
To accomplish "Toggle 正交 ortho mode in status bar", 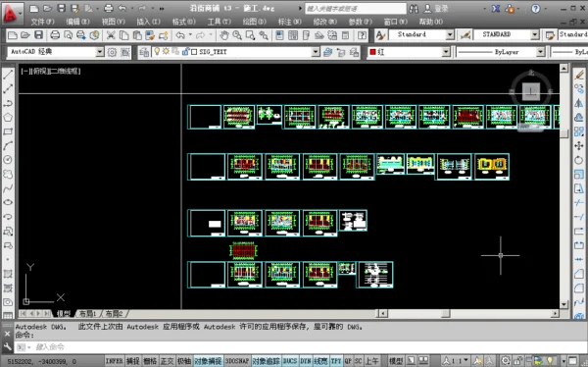I will (168, 361).
